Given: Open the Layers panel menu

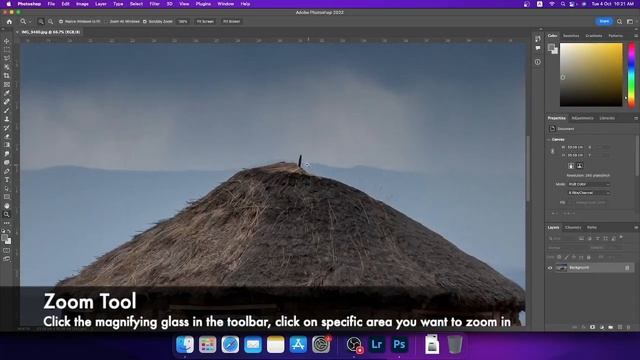Looking at the screenshot, I should coord(636,228).
